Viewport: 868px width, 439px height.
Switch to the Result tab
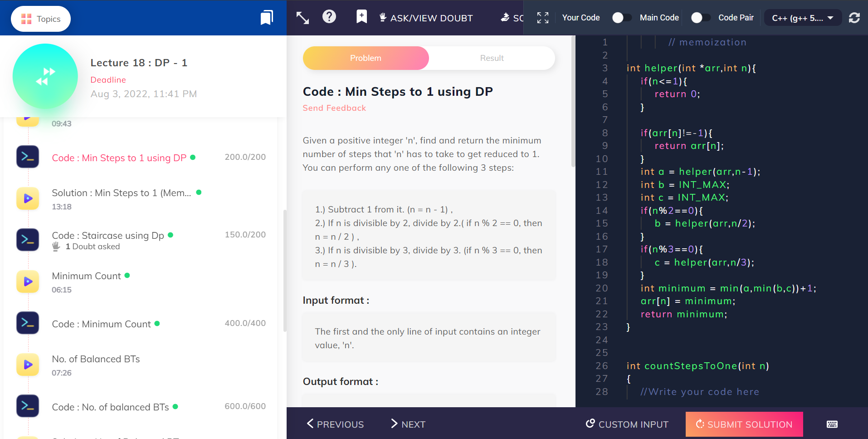tap(492, 58)
